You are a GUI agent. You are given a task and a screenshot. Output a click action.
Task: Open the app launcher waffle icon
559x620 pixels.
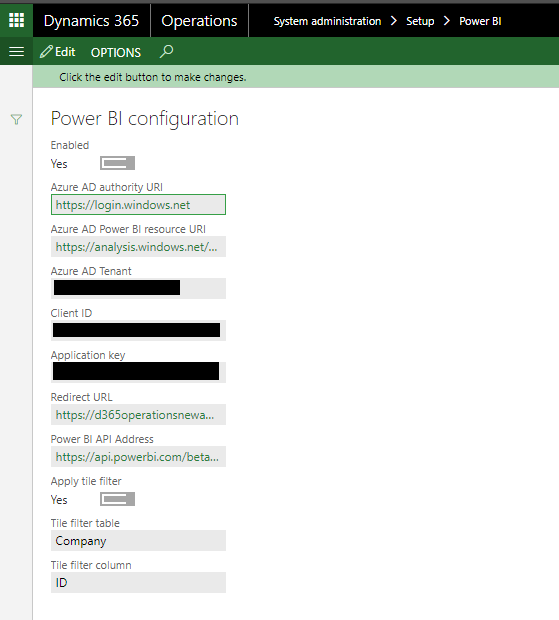pos(16,20)
